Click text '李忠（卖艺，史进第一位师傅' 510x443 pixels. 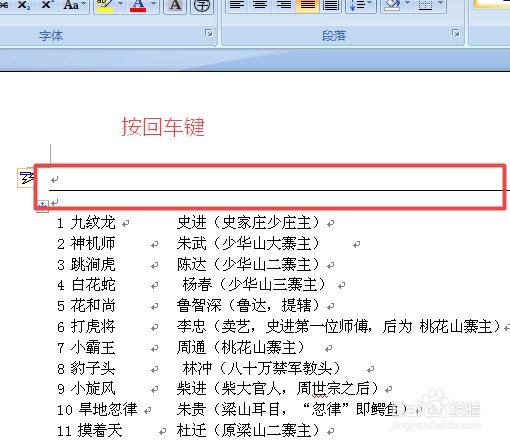point(272,327)
